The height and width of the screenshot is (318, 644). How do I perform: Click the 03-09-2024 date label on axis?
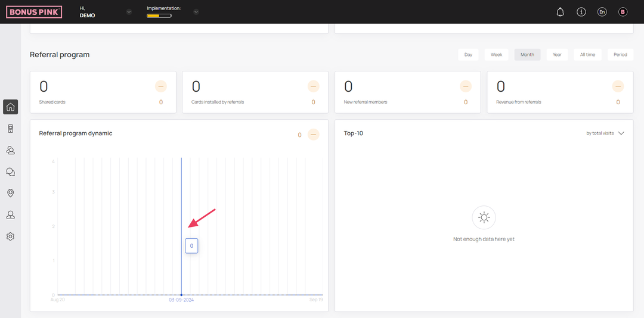tap(181, 300)
